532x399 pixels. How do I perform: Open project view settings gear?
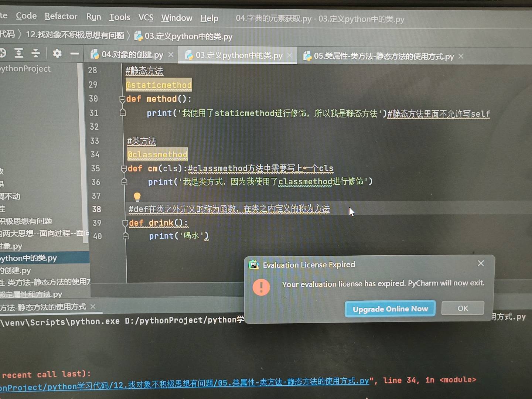57,53
